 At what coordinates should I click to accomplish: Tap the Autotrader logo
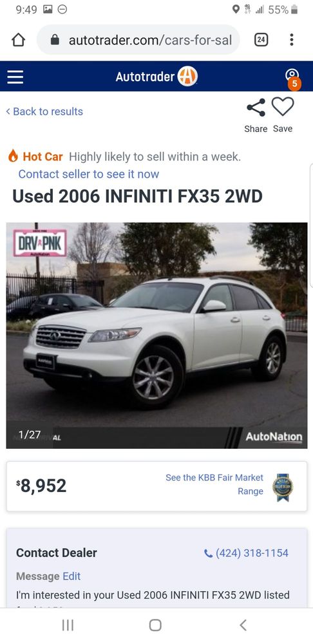(x=156, y=77)
